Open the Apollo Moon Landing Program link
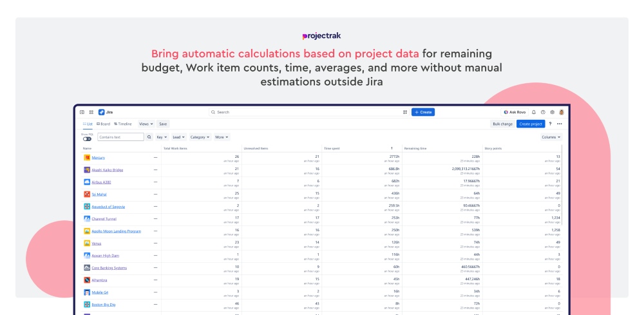The height and width of the screenshot is (315, 644). pyautogui.click(x=116, y=231)
